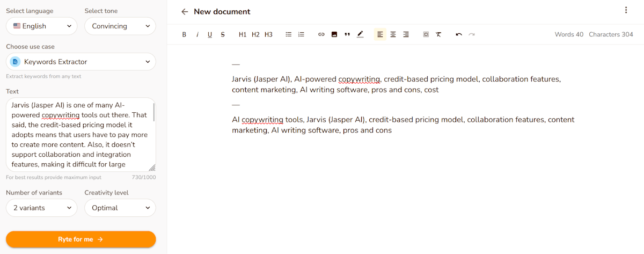The width and height of the screenshot is (644, 254).
Task: Click the Number of variants label
Action: coord(34,192)
